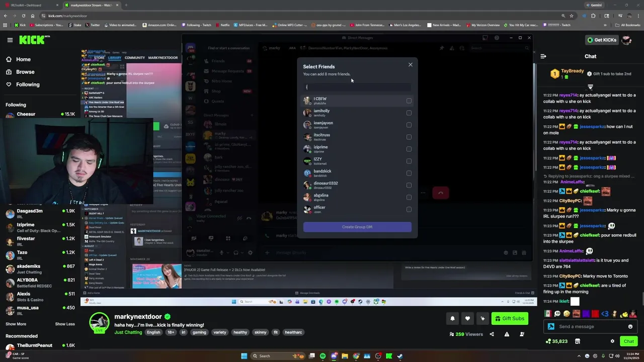Click Windows Start button
The height and width of the screenshot is (362, 644).
(244, 356)
